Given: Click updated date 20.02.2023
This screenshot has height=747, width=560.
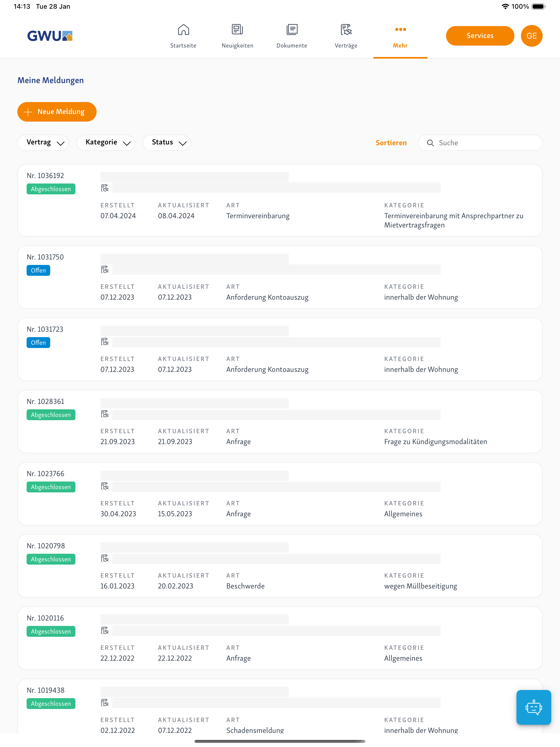Looking at the screenshot, I should pyautogui.click(x=176, y=586).
